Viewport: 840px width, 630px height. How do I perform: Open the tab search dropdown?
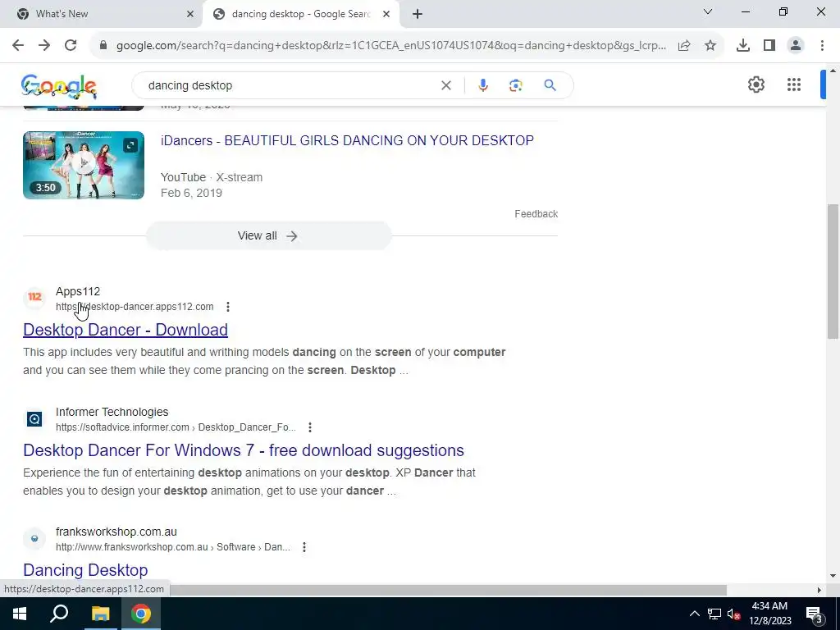click(x=708, y=11)
